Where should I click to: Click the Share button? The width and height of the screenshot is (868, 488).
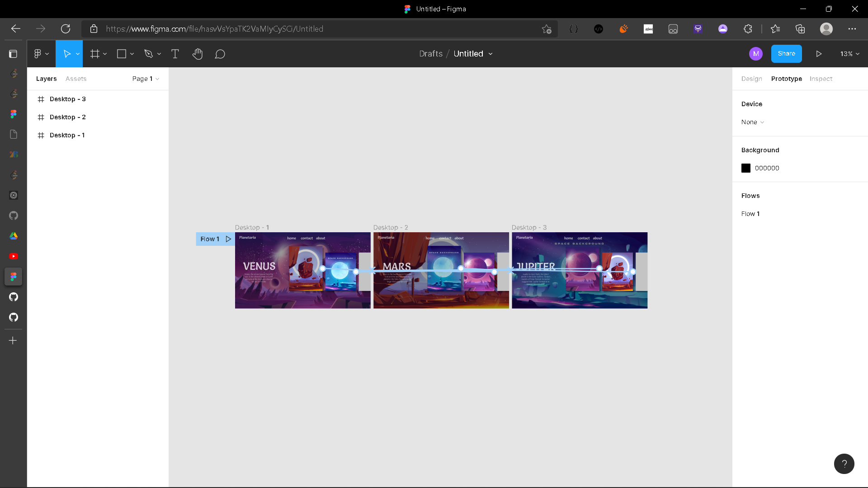786,53
